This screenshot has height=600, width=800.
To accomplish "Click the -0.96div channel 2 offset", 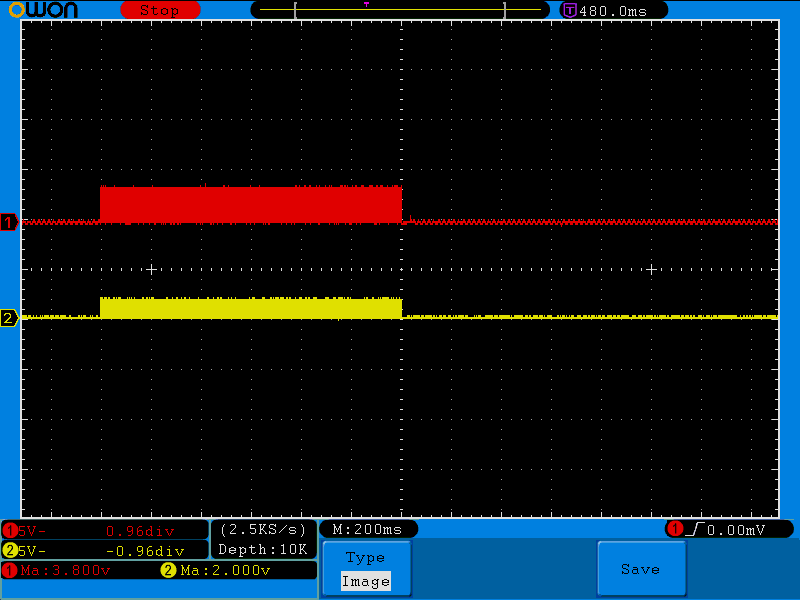I will [145, 551].
